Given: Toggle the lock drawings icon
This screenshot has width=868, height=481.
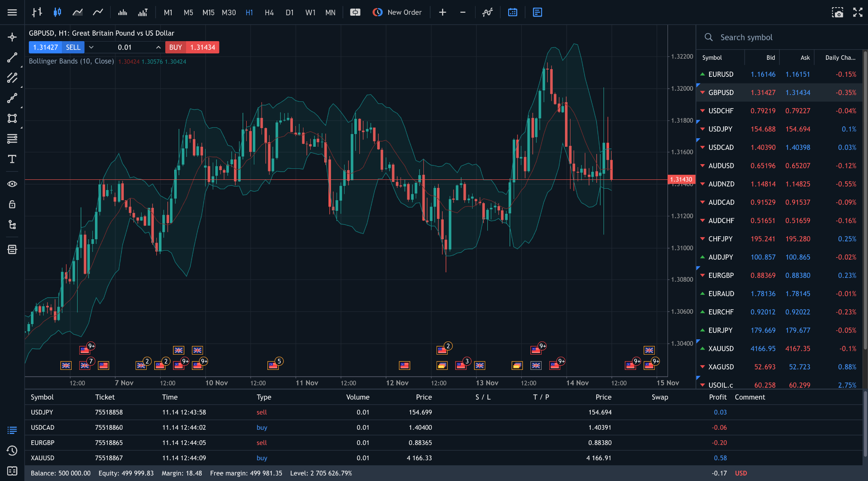Looking at the screenshot, I should click(x=12, y=204).
